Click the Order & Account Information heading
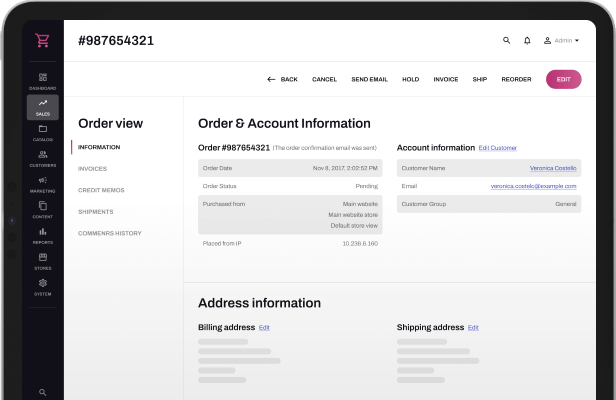Image resolution: width=616 pixels, height=400 pixels. [284, 123]
